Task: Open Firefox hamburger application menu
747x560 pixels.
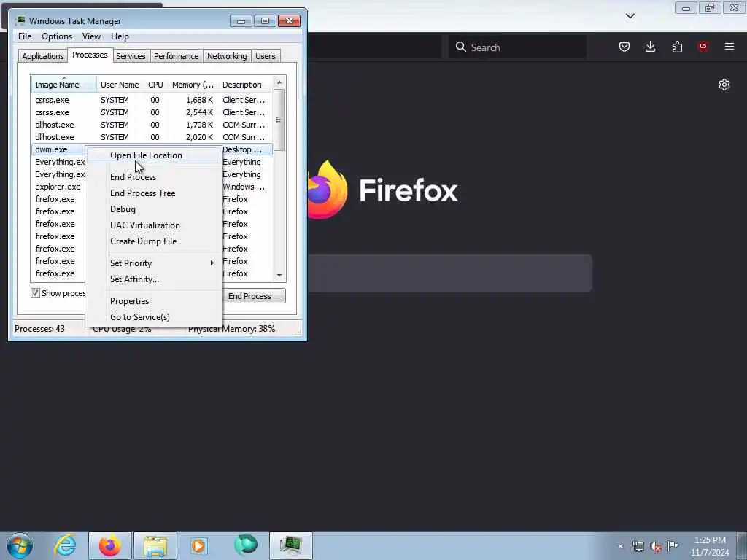Action: point(729,47)
